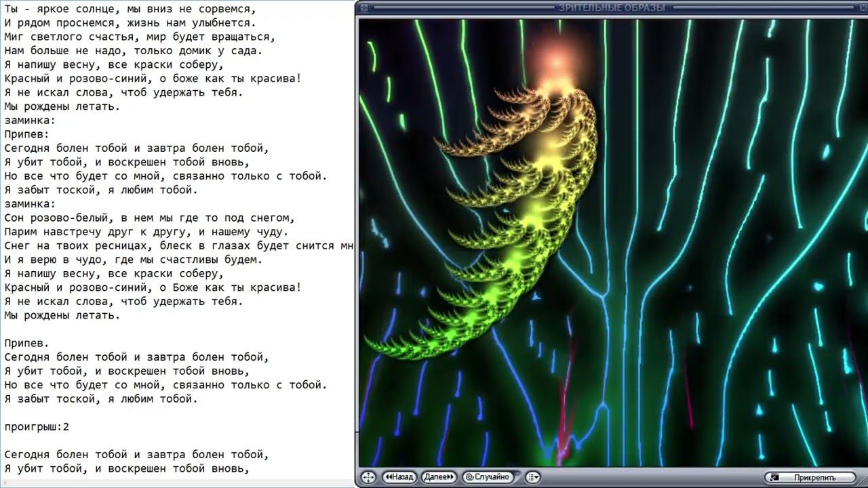Click the 'Припев.' heading ending with period

pyautogui.click(x=27, y=343)
